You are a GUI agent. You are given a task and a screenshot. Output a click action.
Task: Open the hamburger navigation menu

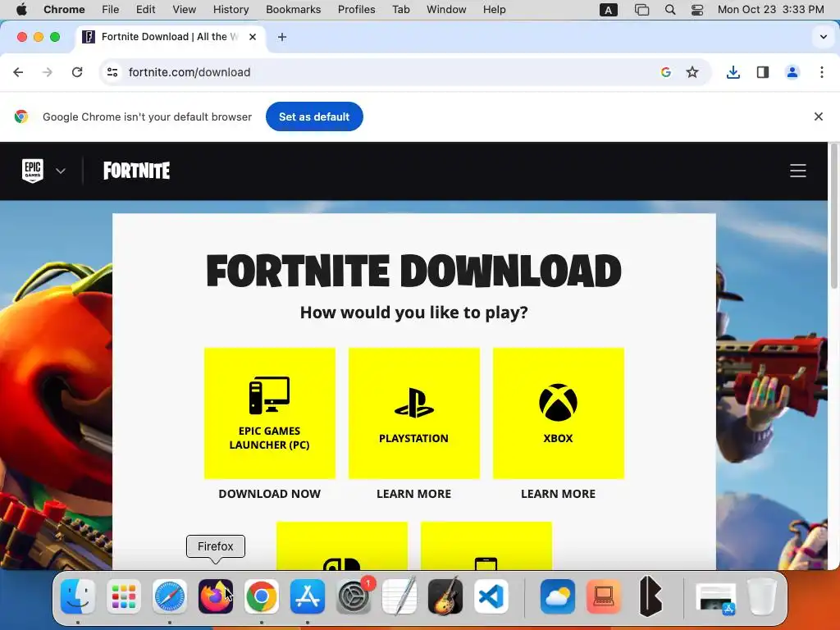tap(797, 171)
